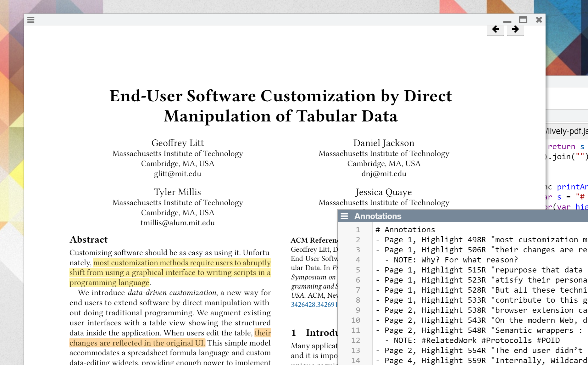Screen dimensions: 588x365
Task: Click the "# Annotations" heading on line 1
Action: click(x=406, y=230)
